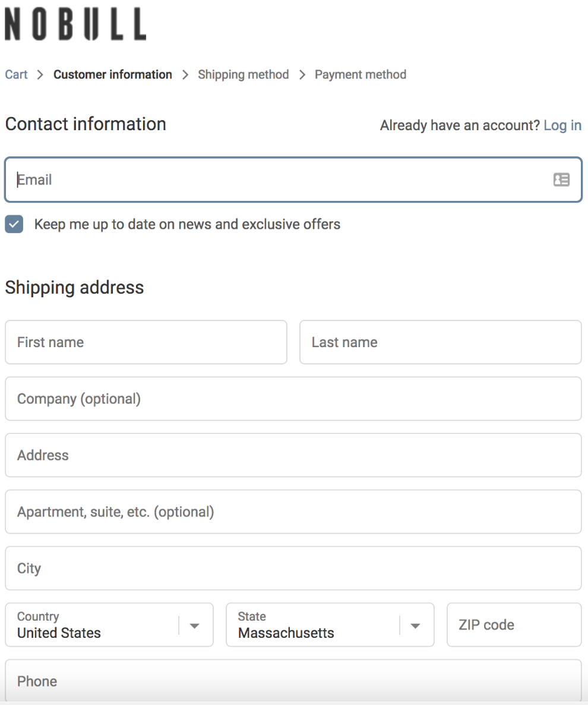Select the Customer information breadcrumb
Viewport: 588px width, 705px height.
pyautogui.click(x=112, y=74)
